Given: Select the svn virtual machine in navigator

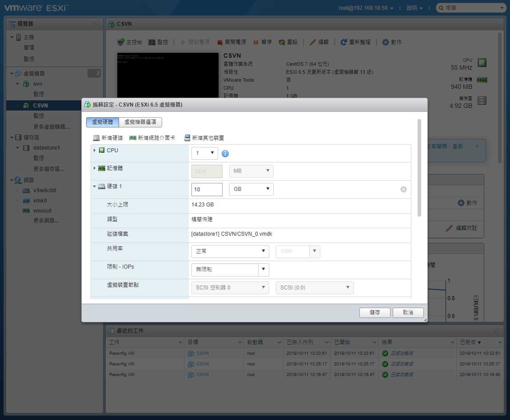Looking at the screenshot, I should click(x=37, y=84).
